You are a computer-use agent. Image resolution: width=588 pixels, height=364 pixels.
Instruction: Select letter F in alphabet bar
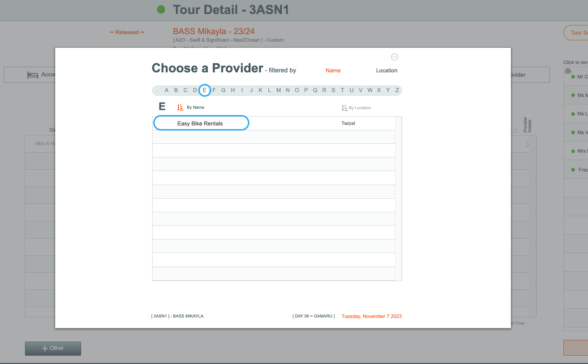tap(214, 90)
